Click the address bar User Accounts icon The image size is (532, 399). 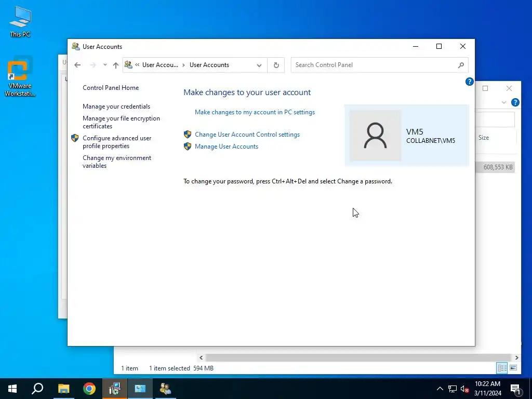click(128, 64)
